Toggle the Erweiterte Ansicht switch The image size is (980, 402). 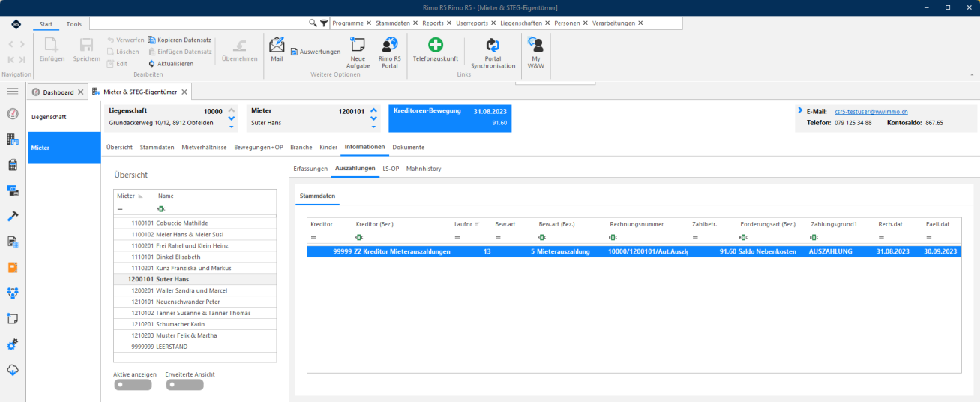click(x=184, y=385)
